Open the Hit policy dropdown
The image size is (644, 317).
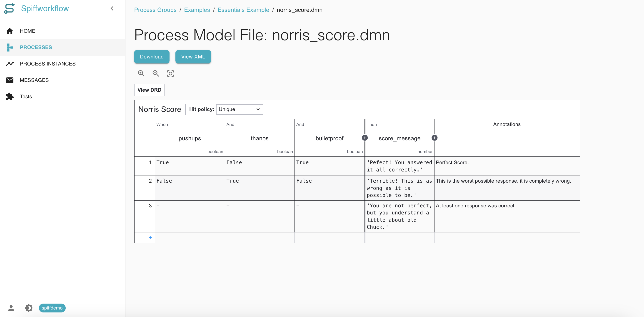239,109
